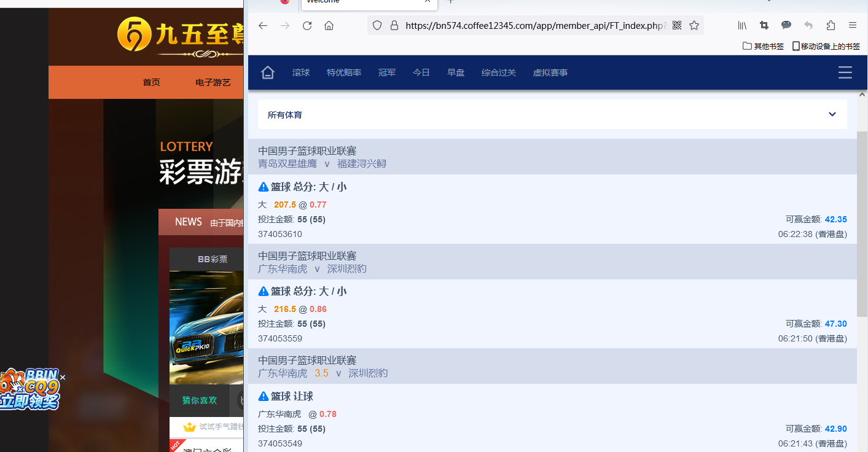The image size is (868, 452).
Task: Click the warning icon of the 216.5 总分 bet
Action: [x=264, y=291]
